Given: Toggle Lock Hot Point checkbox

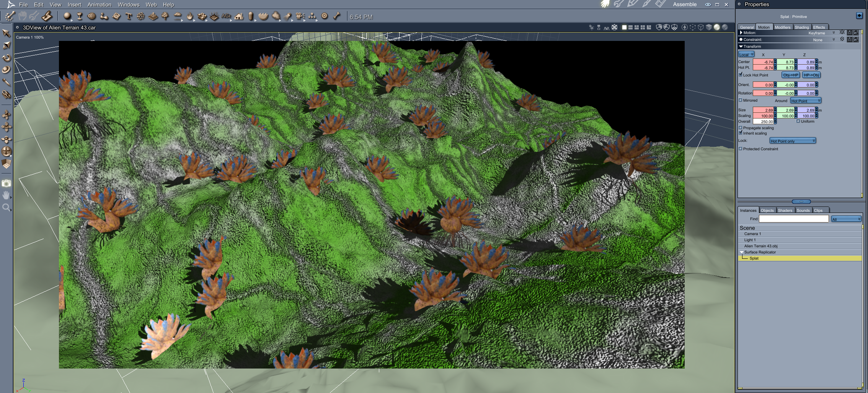Looking at the screenshot, I should tap(740, 75).
